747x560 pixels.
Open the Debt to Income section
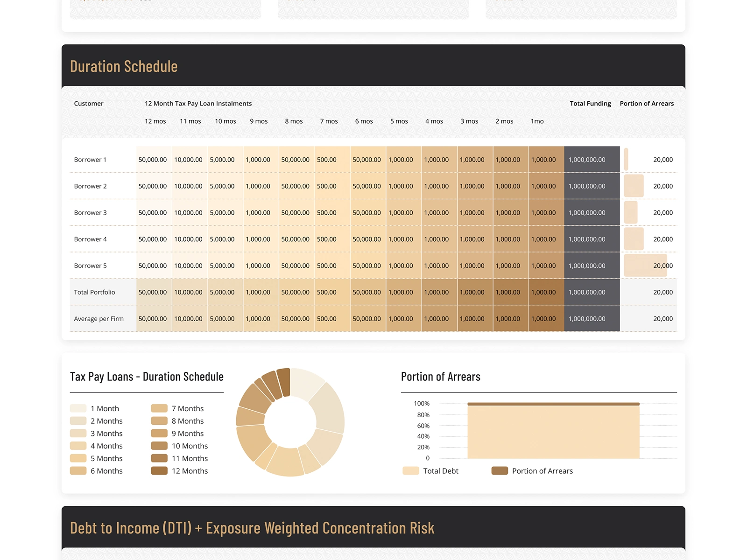tap(252, 528)
